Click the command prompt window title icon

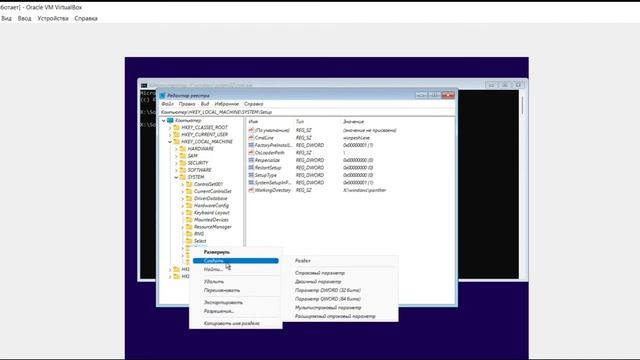[x=144, y=85]
